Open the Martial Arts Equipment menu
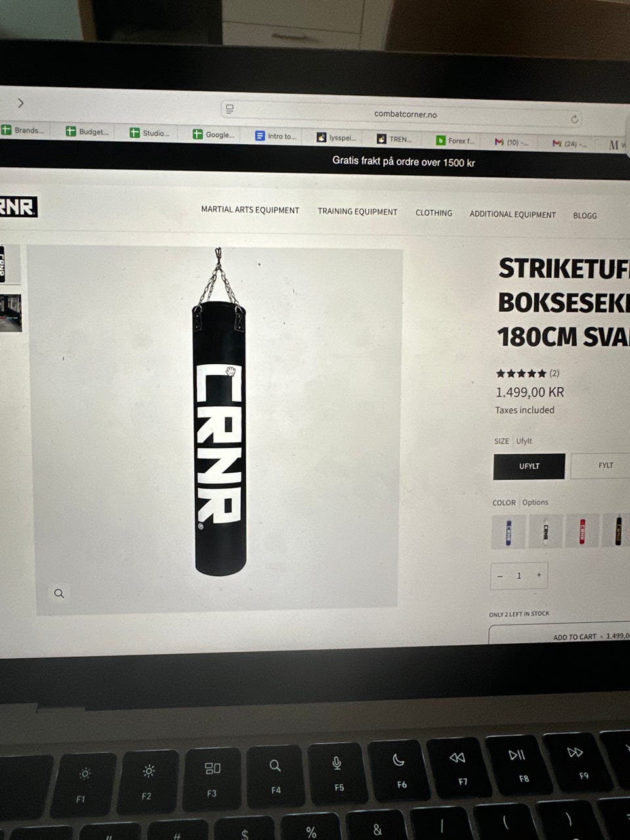Screen dimensions: 630x840 pos(250,210)
